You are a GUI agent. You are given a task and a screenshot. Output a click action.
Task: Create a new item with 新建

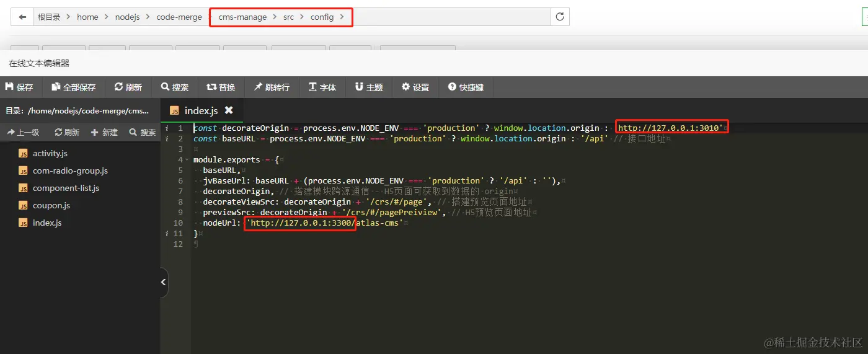click(104, 132)
